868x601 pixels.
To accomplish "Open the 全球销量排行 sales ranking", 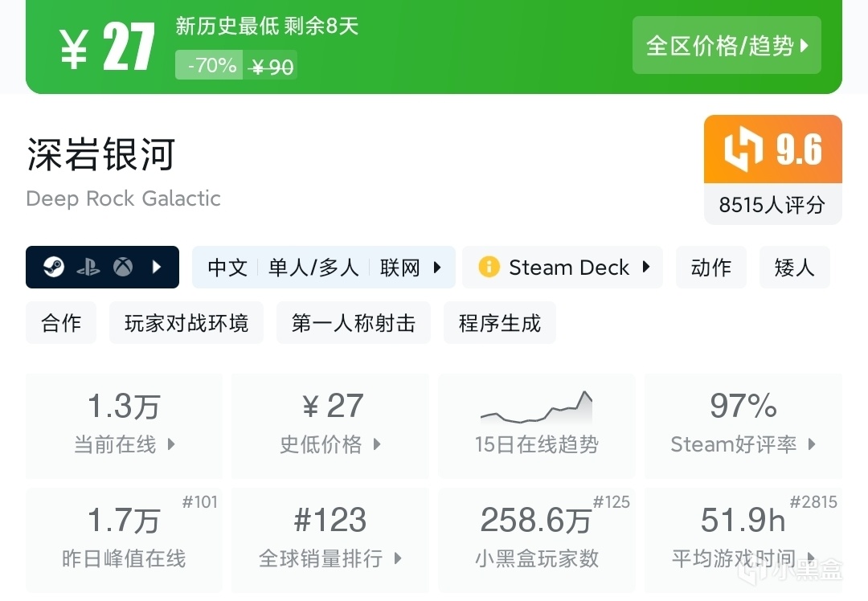I will click(330, 539).
